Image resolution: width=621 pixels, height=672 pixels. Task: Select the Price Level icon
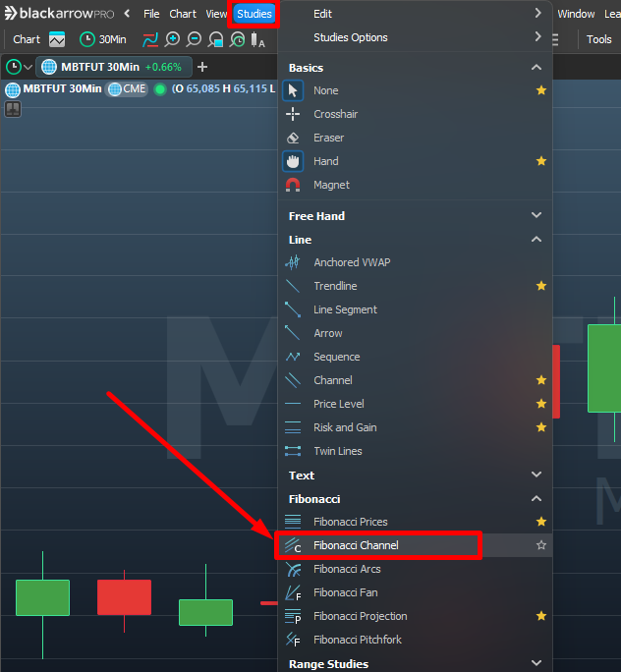(x=293, y=404)
